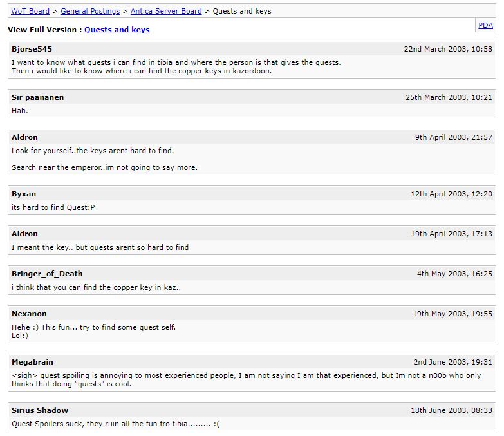Click the Quests and keys full version link
The height and width of the screenshot is (436, 504).
(117, 30)
